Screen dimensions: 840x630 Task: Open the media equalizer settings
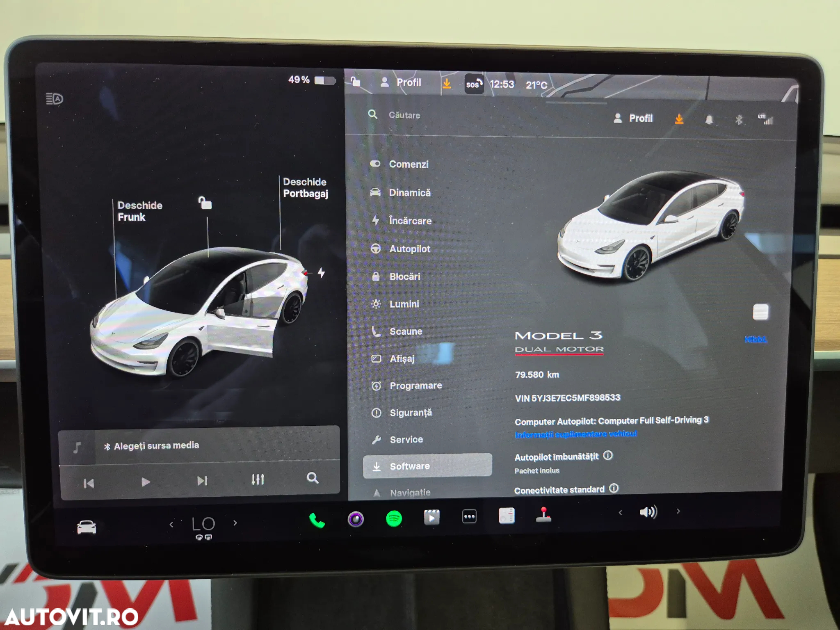[258, 479]
